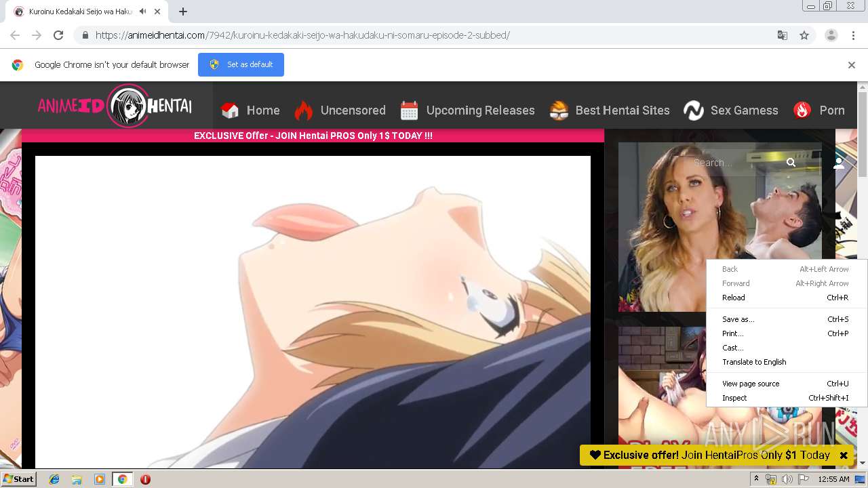868x488 pixels.
Task: Open the Windows Start menu
Action: click(x=18, y=479)
